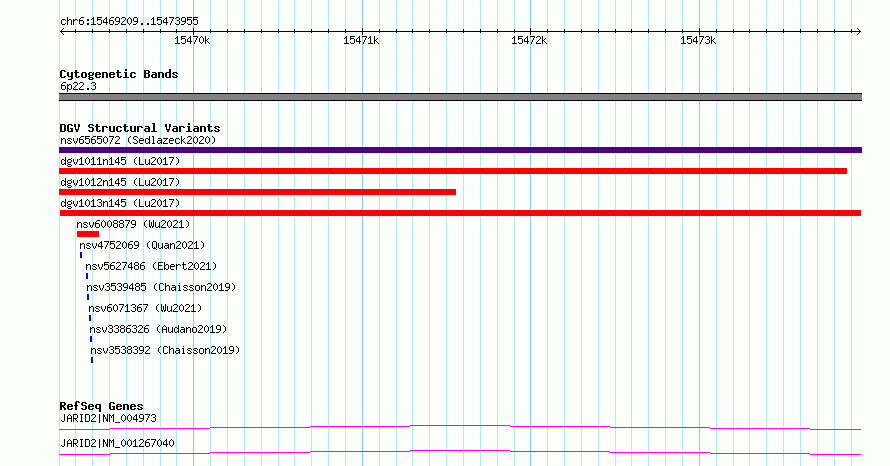Click the JARID2|NM_004973 magenta transcript line

(x=460, y=427)
